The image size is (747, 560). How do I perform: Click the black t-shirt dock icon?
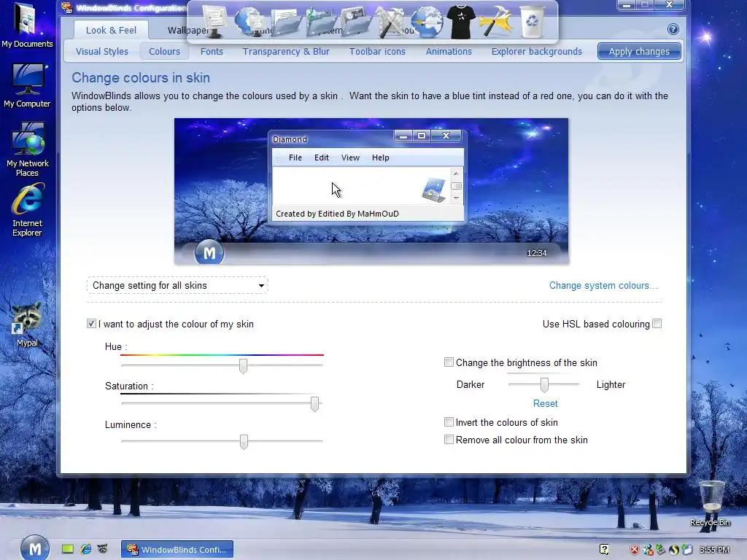tap(462, 21)
